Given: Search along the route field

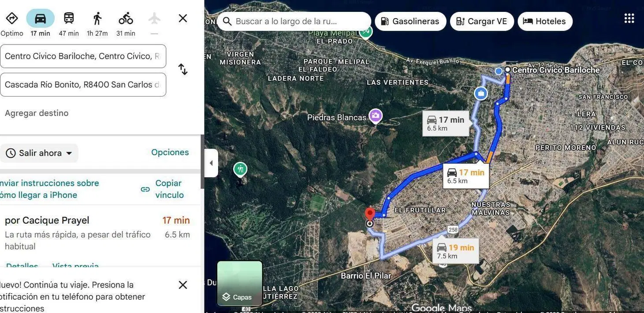Looking at the screenshot, I should 294,21.
